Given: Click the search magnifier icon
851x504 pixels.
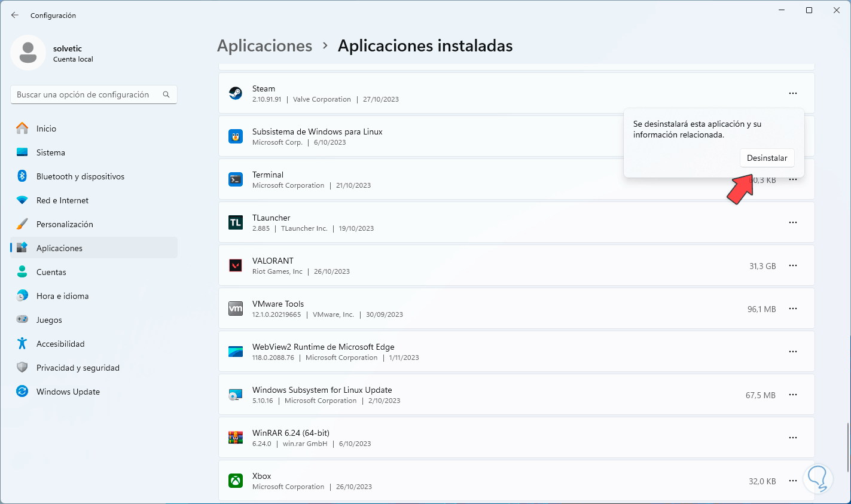Looking at the screenshot, I should 166,94.
